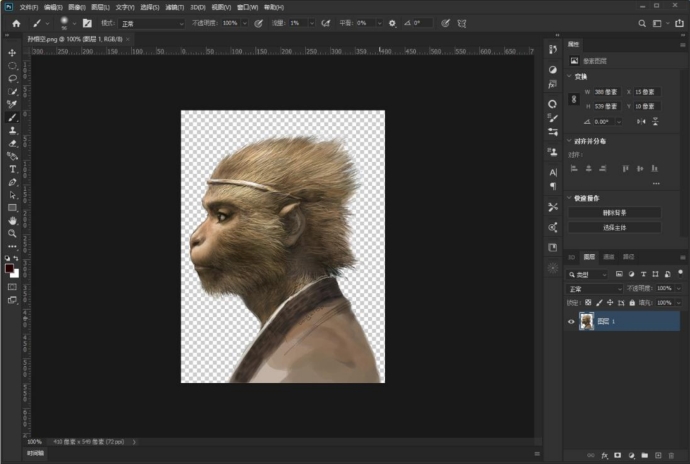
Task: Toggle symmetry paint butterfly icon
Action: pyautogui.click(x=462, y=23)
